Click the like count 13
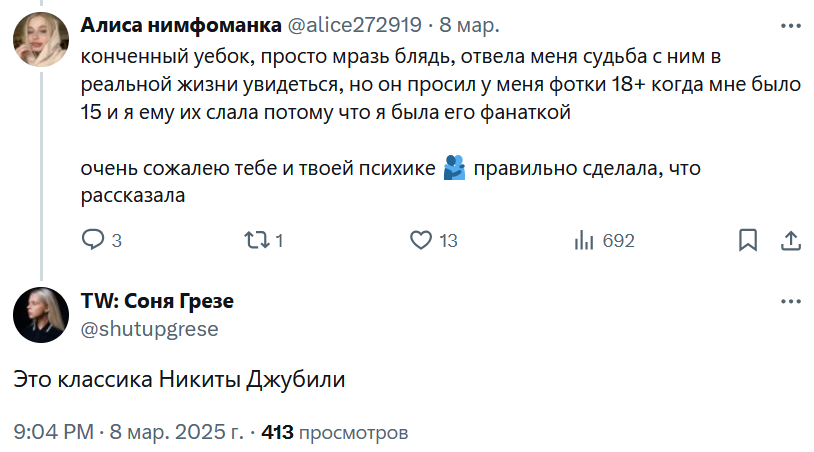 [x=448, y=241]
